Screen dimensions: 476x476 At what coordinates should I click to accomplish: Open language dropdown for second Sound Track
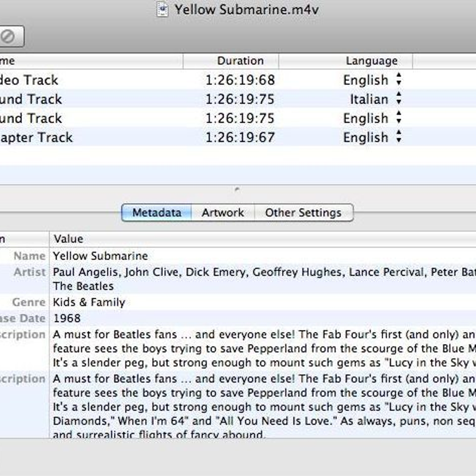[399, 118]
